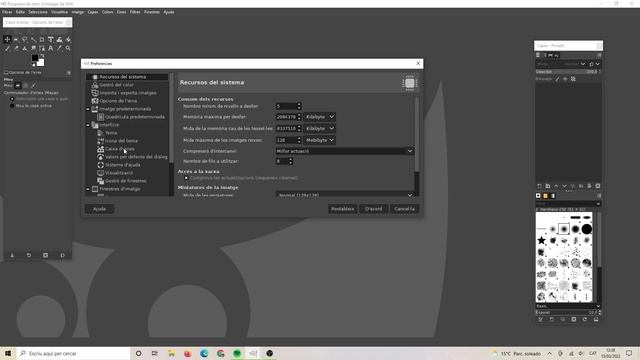Increase minimum undo levels stepper
The height and width of the screenshot is (360, 640).
[299, 104]
